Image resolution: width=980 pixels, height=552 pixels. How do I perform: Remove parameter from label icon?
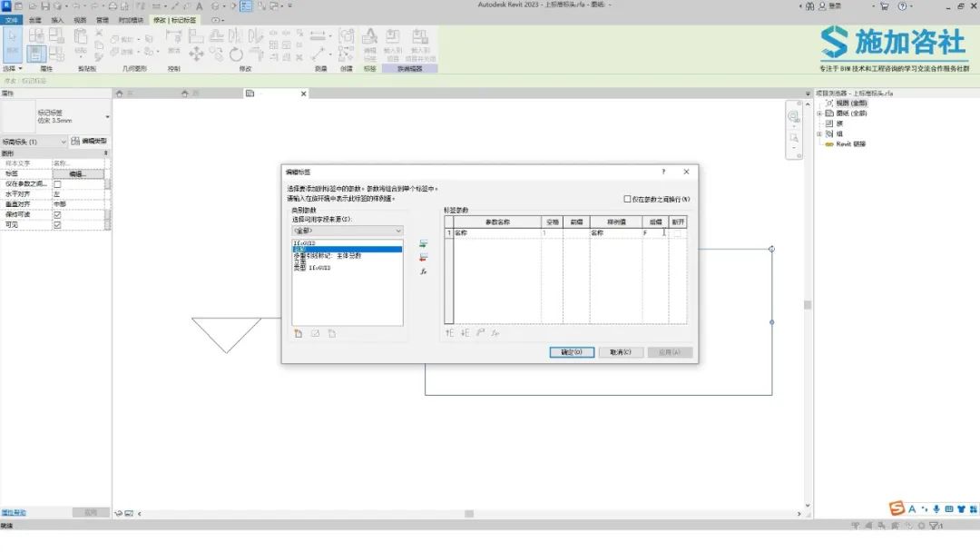[x=423, y=258]
